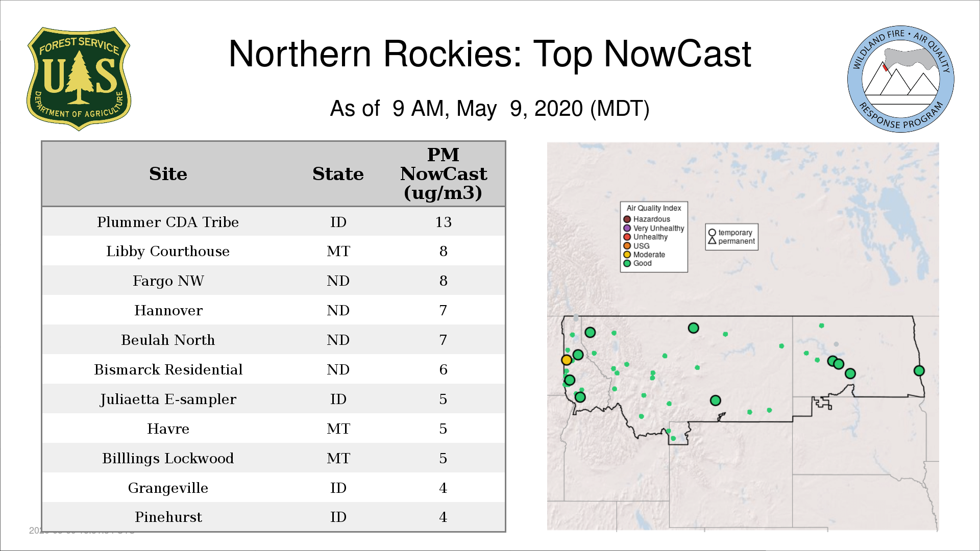Click the Good green legend dot
This screenshot has height=551, width=980.
(x=627, y=263)
